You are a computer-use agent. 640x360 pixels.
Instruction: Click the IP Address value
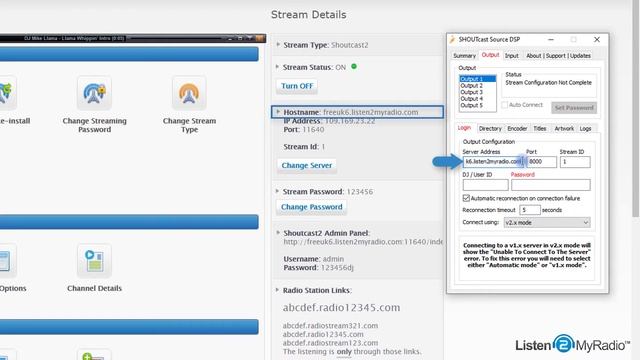(350, 121)
